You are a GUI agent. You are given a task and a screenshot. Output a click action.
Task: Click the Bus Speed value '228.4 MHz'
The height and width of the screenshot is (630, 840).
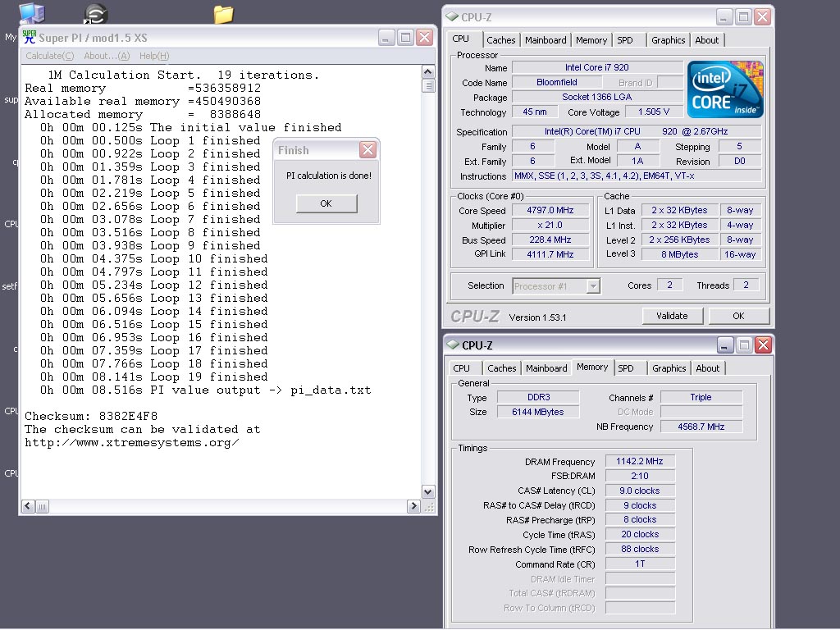pyautogui.click(x=550, y=240)
